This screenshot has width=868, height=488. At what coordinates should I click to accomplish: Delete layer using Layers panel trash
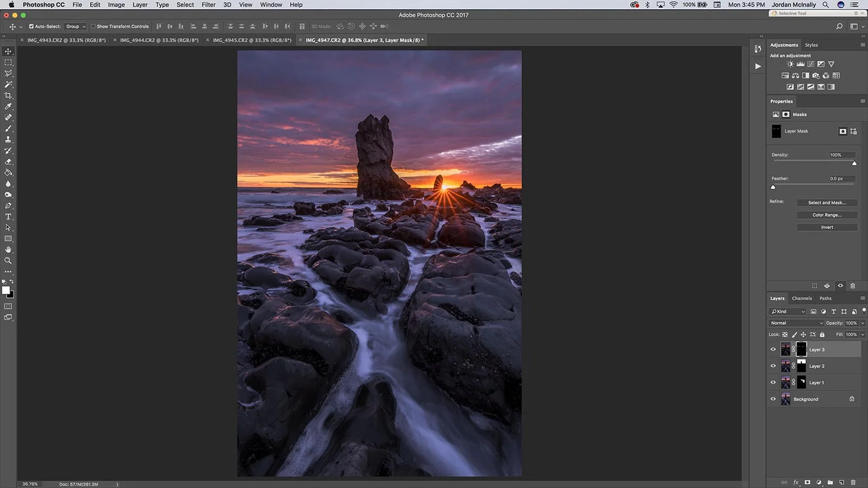click(x=853, y=482)
